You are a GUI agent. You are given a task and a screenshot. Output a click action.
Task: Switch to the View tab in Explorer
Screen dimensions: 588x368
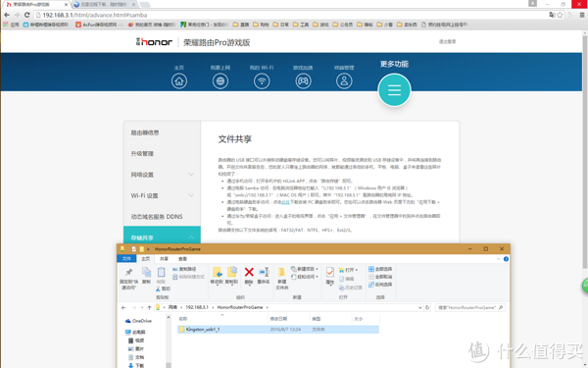pos(182,259)
